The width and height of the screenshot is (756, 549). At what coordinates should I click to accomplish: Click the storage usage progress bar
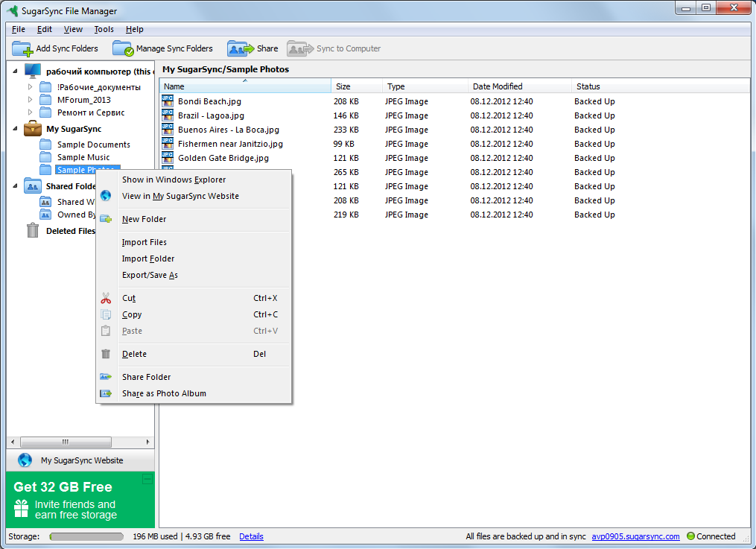click(86, 536)
